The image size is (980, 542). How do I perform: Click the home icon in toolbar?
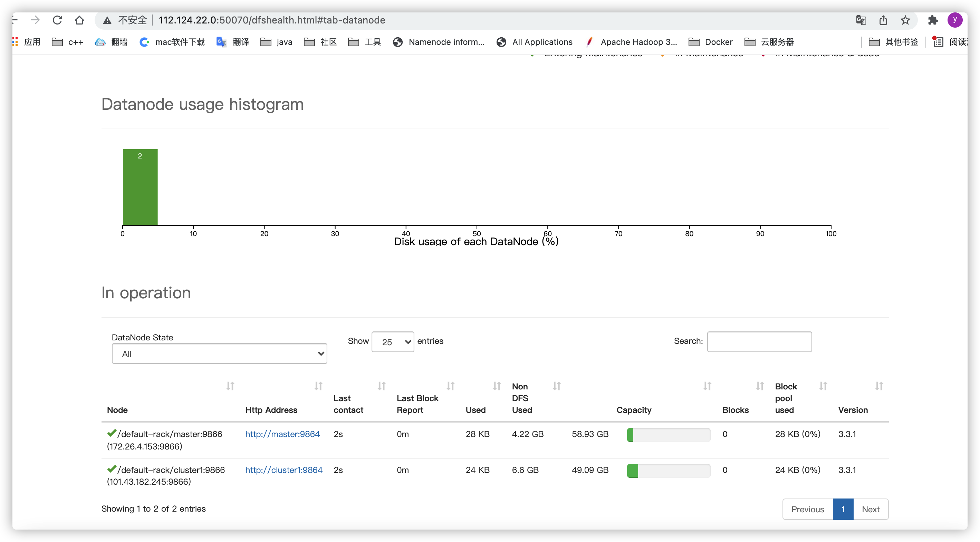[79, 20]
